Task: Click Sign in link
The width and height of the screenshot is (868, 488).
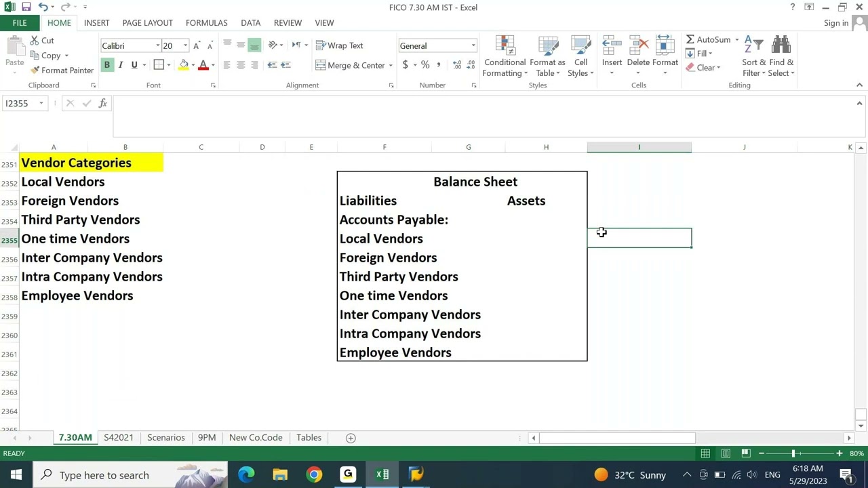Action: [x=836, y=23]
